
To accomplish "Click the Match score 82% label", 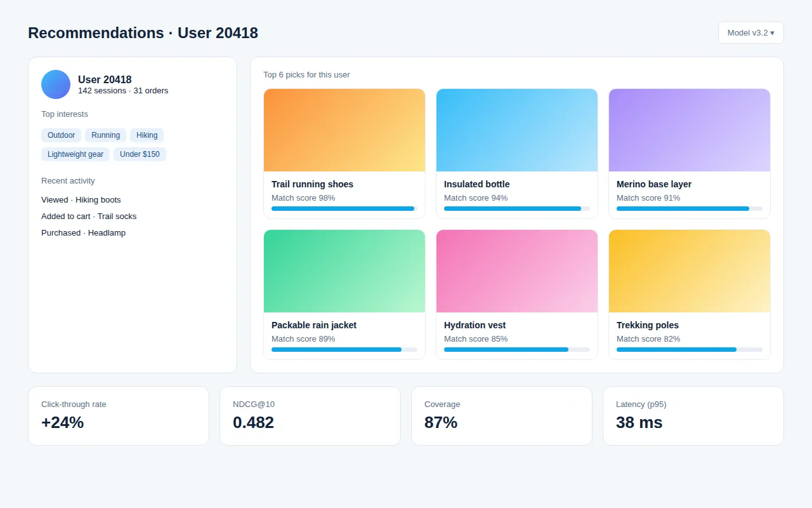I will tap(648, 339).
